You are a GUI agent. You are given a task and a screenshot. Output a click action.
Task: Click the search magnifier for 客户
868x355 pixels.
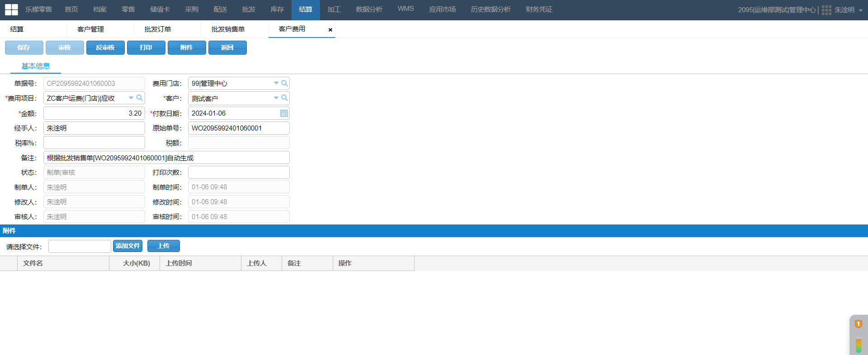pyautogui.click(x=284, y=98)
